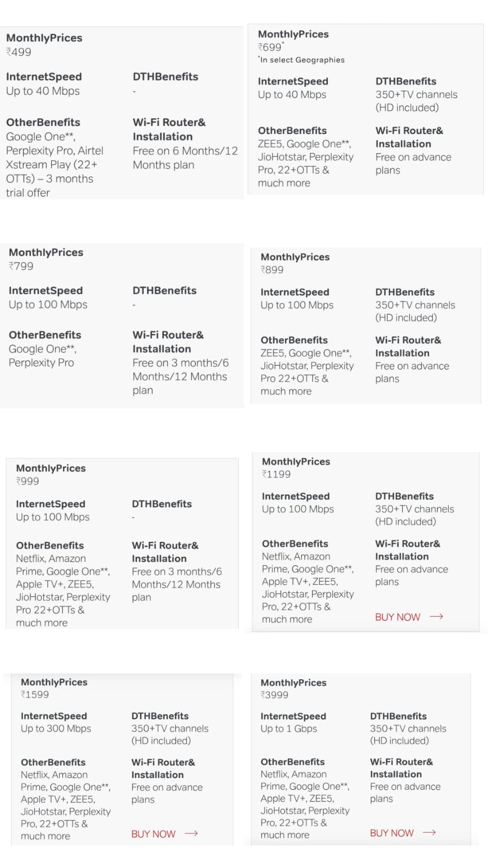Click the "In select Geographies" footnote

point(302,60)
